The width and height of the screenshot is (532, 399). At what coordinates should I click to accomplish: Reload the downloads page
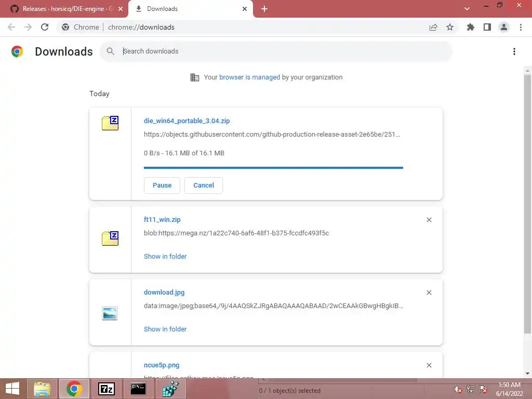click(45, 27)
